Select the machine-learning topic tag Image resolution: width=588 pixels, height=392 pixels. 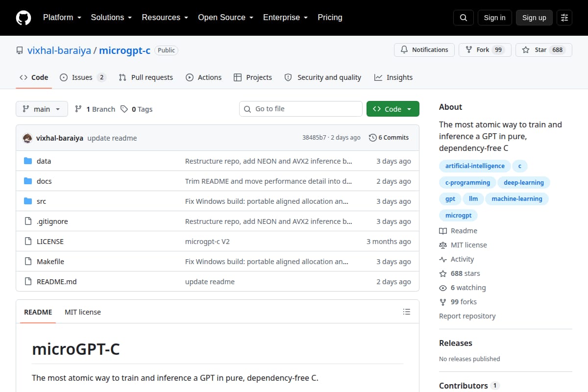coord(517,199)
